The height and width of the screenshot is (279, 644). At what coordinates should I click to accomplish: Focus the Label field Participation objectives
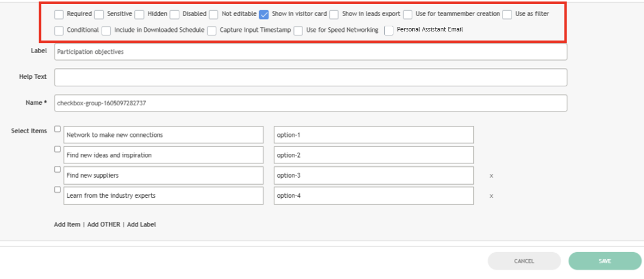(x=311, y=52)
